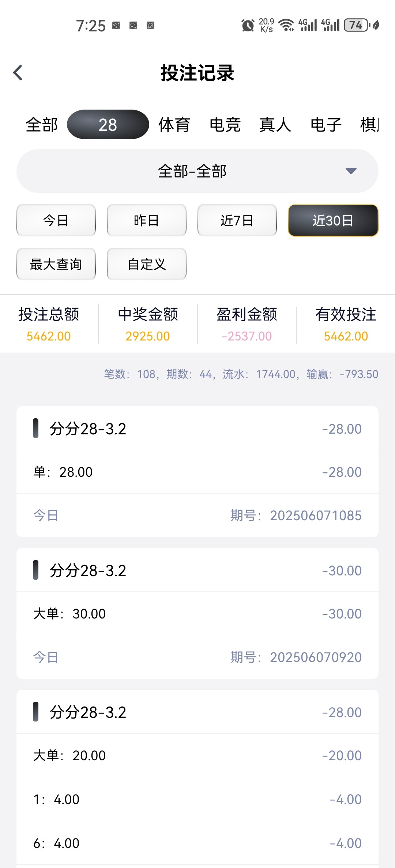Filter records by 昨日

point(146,220)
